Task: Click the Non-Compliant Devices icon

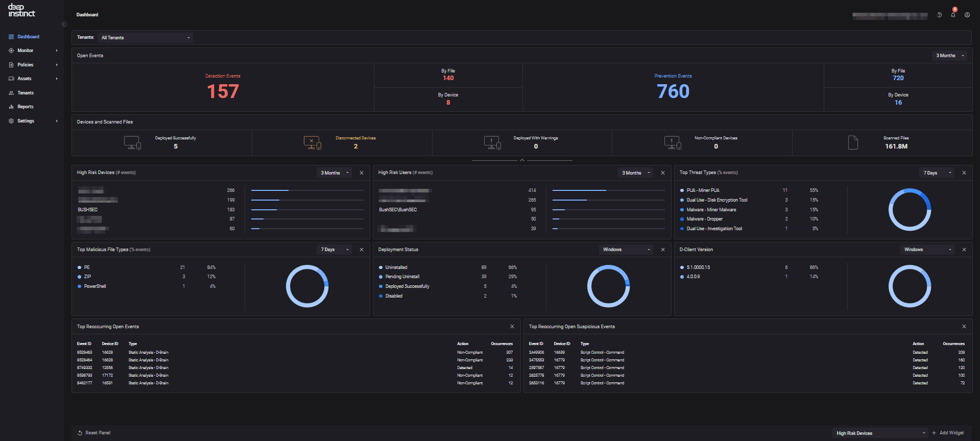Action: (x=673, y=142)
